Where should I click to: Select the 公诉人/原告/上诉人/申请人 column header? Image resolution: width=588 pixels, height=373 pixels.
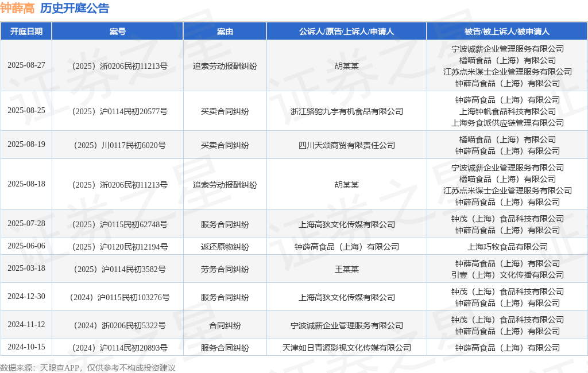[x=346, y=32]
